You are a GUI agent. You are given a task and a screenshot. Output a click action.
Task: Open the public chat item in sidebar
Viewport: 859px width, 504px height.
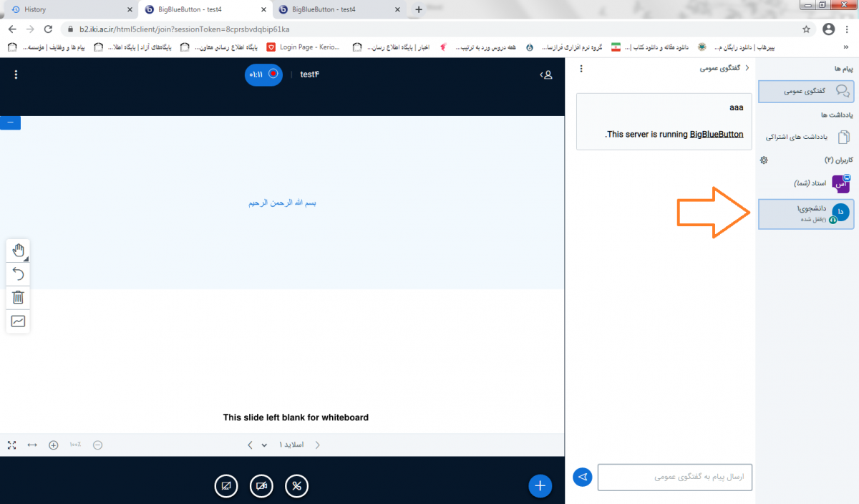[806, 91]
